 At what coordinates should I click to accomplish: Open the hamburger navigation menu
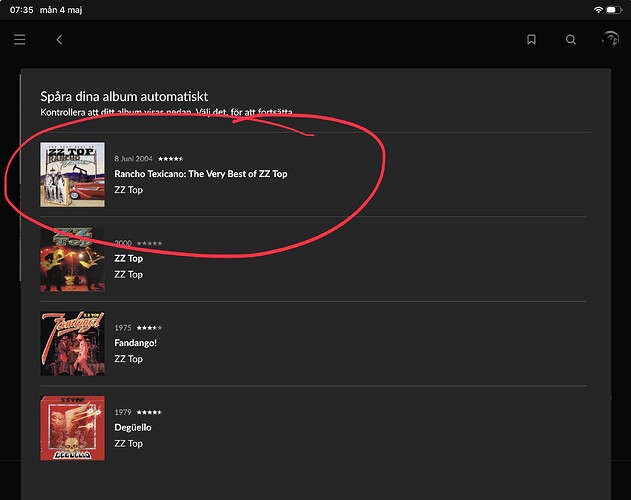point(20,39)
